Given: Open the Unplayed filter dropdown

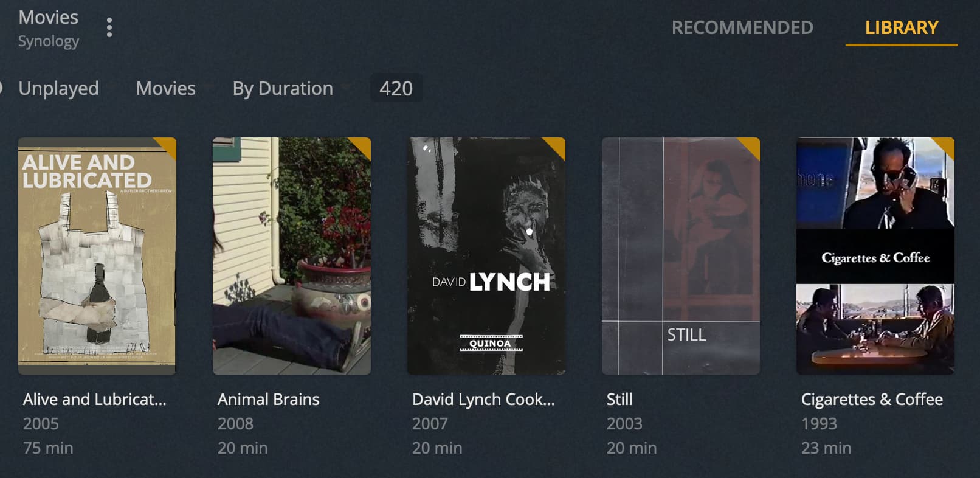Looking at the screenshot, I should [58, 89].
